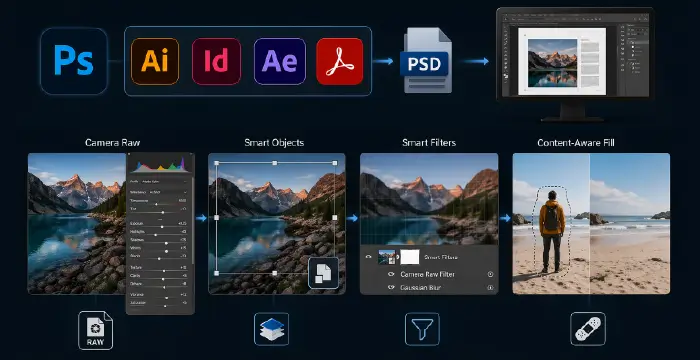Screen dimensions: 700x360
Task: Select the InDesign Id icon
Action: 217,61
